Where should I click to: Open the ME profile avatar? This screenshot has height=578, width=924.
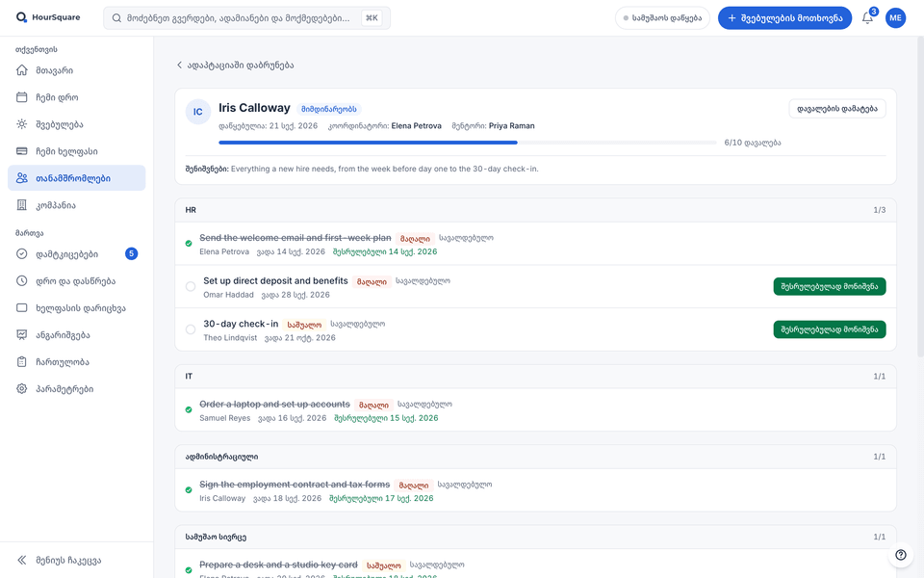point(895,17)
